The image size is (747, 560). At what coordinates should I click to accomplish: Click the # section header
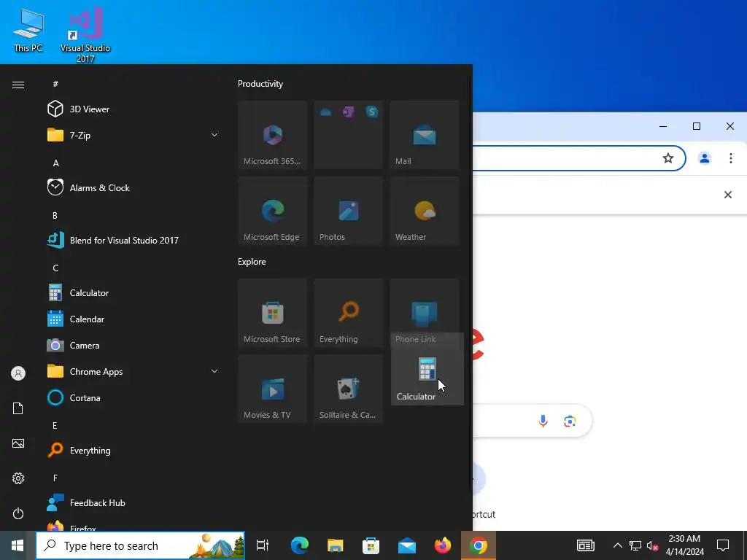click(55, 84)
